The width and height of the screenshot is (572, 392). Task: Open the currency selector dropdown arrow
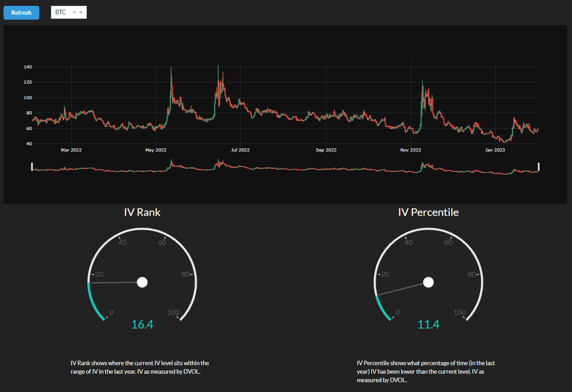pos(80,12)
